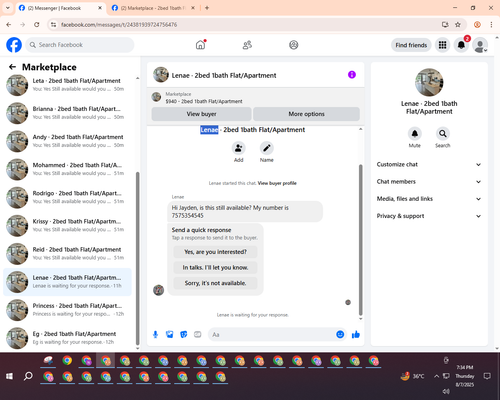500x400 pixels.
Task: Open the emoji picker in message box
Action: coord(340,334)
